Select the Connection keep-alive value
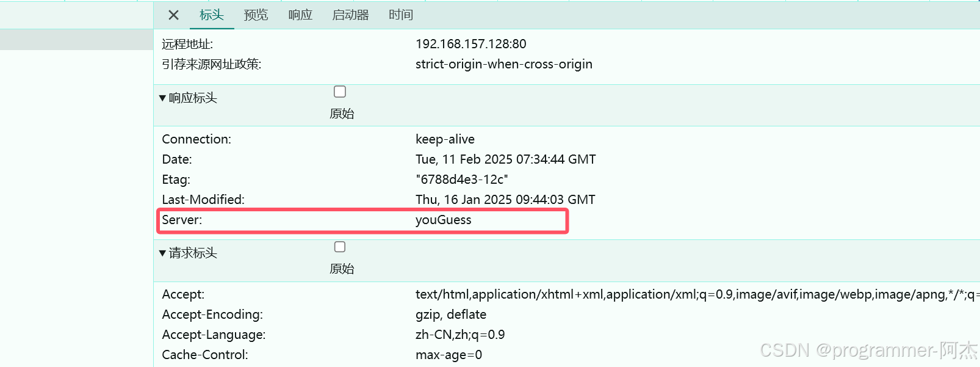Viewport: 980px width, 367px height. (445, 139)
